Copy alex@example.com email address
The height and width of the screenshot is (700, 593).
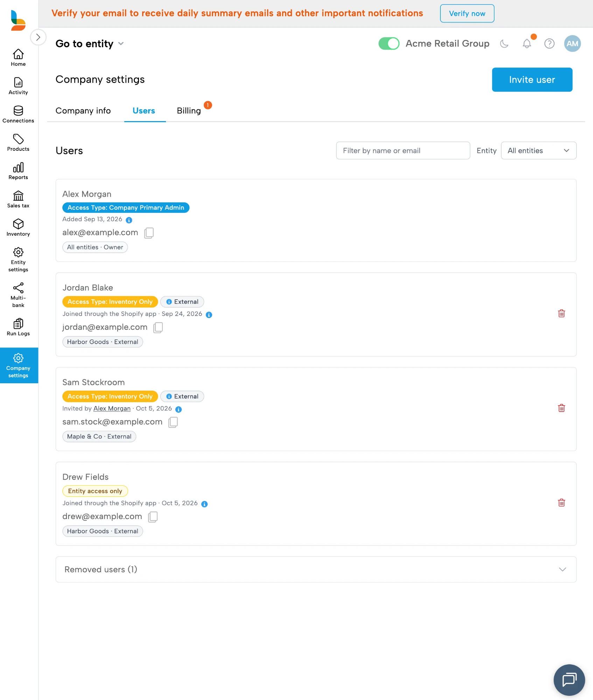click(149, 233)
